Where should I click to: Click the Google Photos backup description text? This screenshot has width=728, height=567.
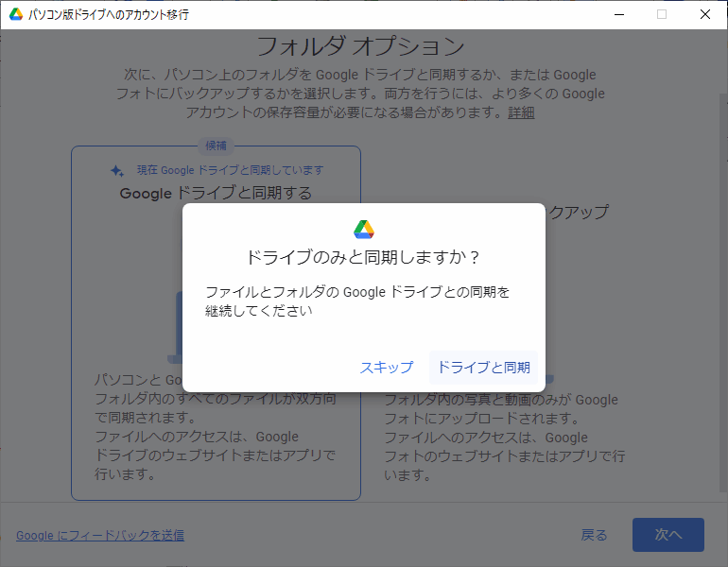[x=505, y=438]
